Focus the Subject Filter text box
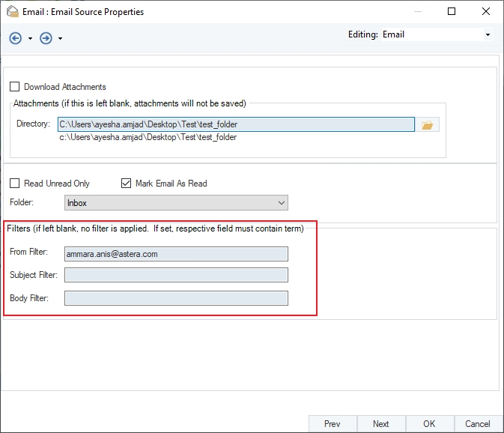The image size is (504, 433). [176, 276]
